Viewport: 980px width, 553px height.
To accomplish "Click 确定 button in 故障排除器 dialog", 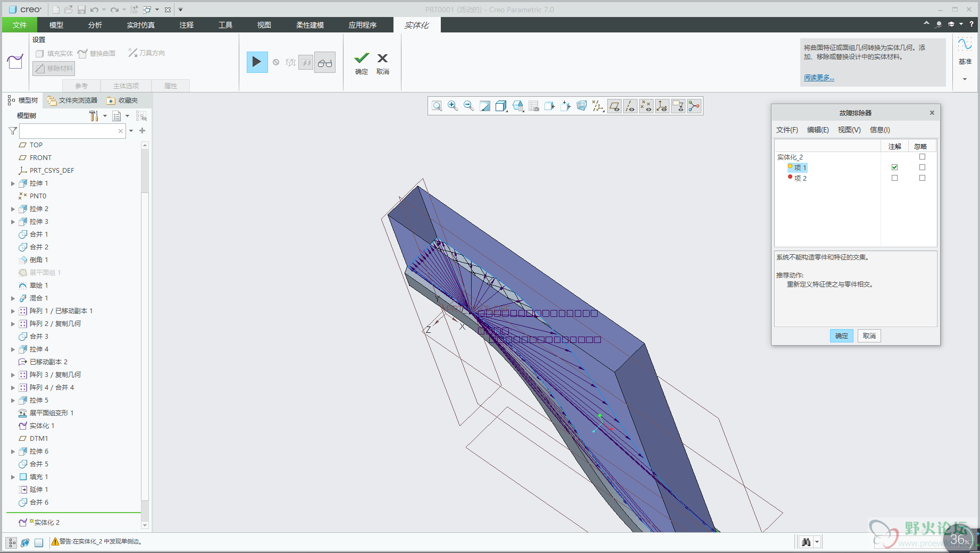I will tap(842, 336).
